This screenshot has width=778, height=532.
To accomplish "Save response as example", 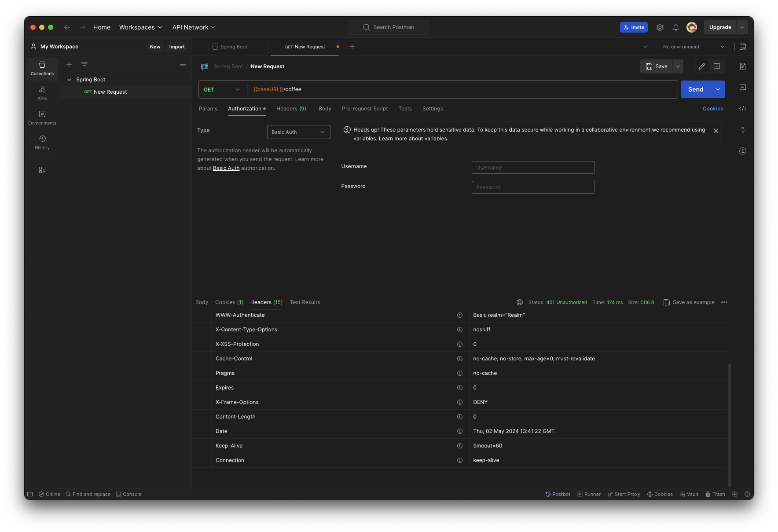I will pos(689,302).
